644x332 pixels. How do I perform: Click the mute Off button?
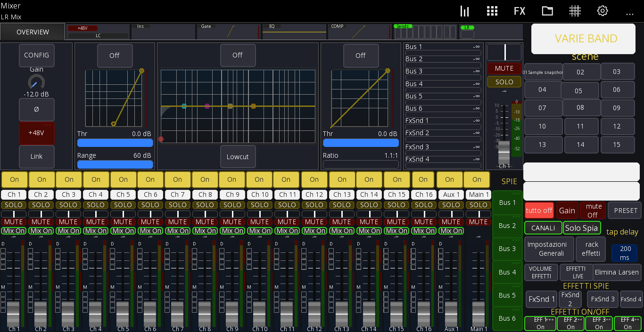(x=593, y=211)
